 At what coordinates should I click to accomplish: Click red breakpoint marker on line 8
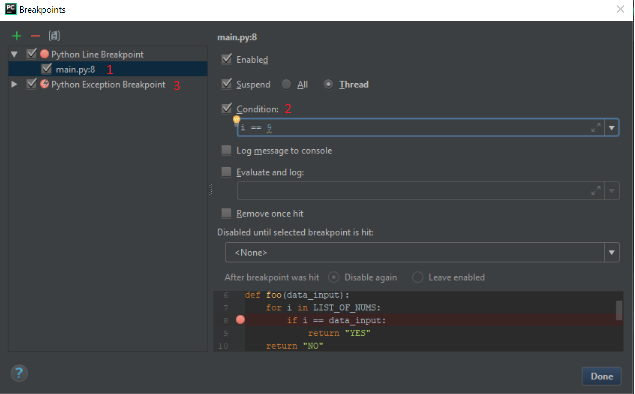tap(240, 320)
